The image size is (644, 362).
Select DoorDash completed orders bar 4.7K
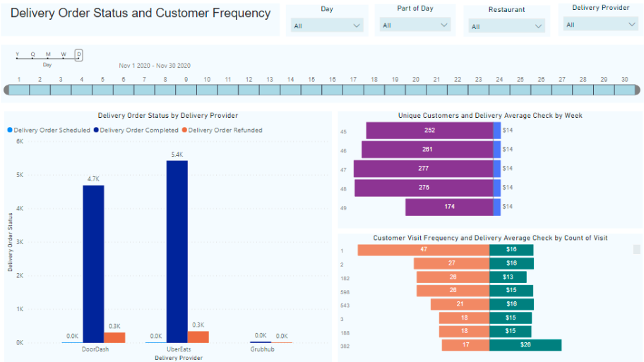coord(93,264)
